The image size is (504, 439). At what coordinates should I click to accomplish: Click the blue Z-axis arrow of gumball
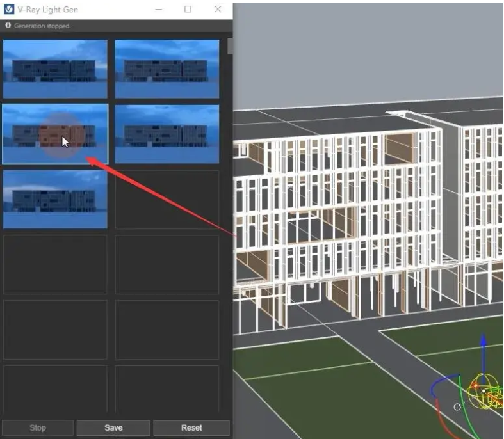(483, 341)
